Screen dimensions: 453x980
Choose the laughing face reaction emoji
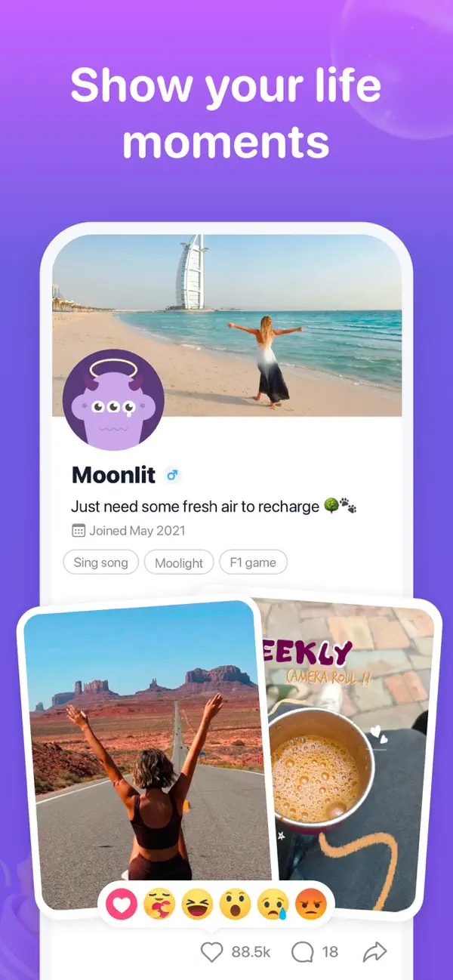[197, 904]
